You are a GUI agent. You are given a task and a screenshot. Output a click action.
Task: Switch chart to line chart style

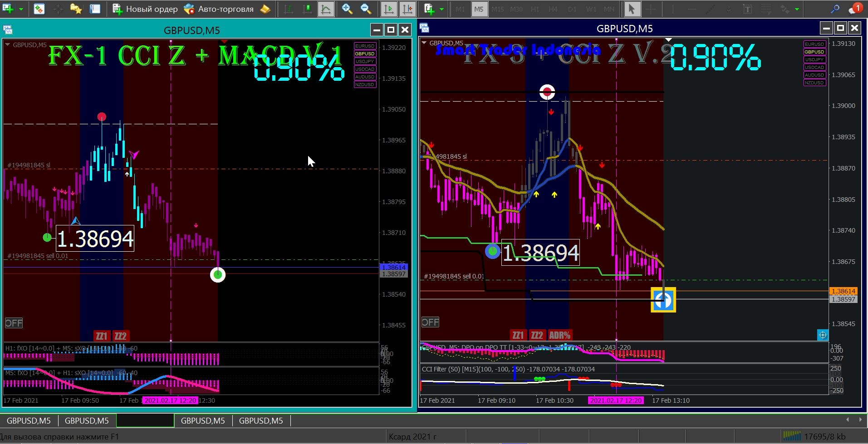pyautogui.click(x=326, y=9)
